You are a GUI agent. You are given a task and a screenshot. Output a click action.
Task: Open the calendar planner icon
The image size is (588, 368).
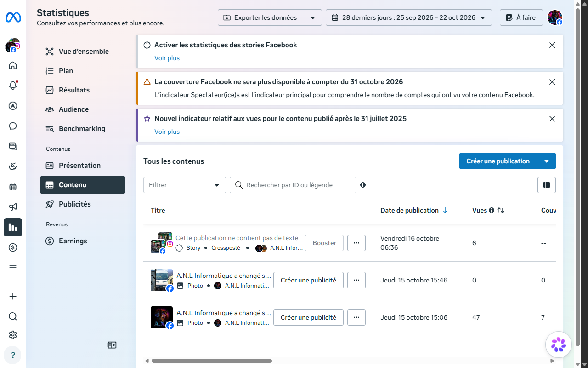click(x=13, y=187)
